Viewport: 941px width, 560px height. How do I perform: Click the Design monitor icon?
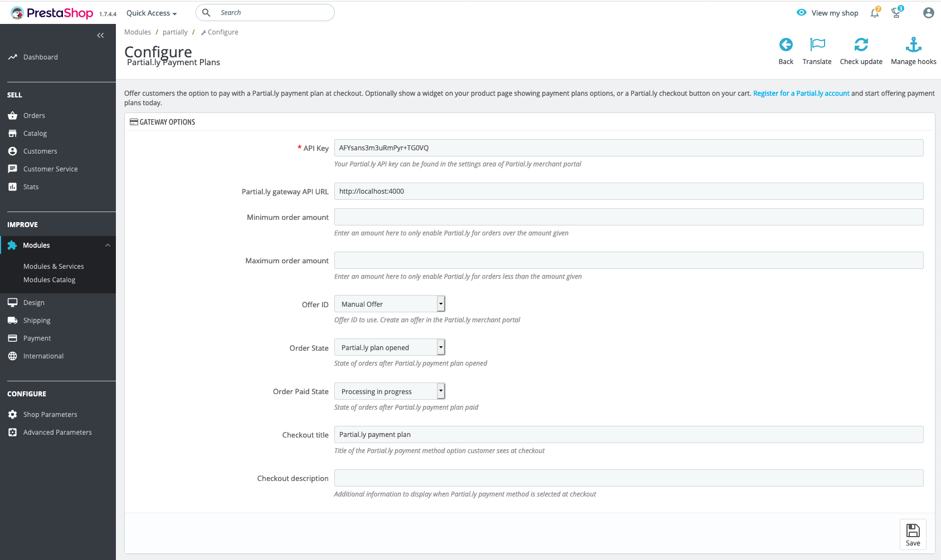(12, 303)
